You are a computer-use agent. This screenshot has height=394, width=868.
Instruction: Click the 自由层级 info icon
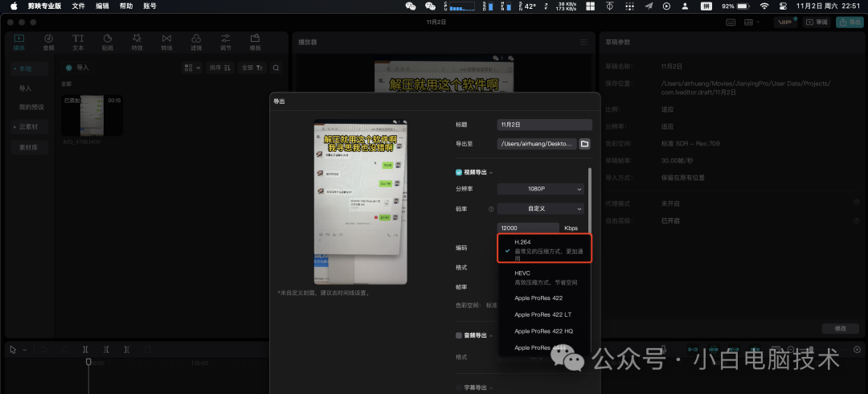click(857, 220)
